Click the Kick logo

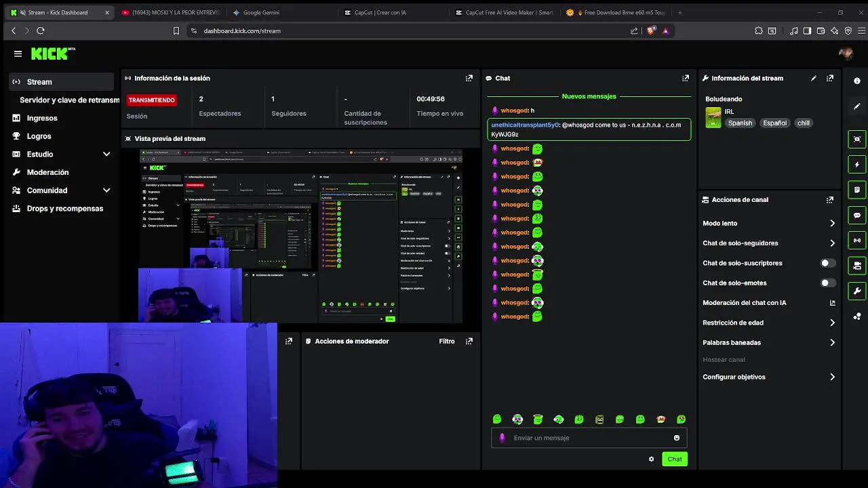click(x=50, y=54)
